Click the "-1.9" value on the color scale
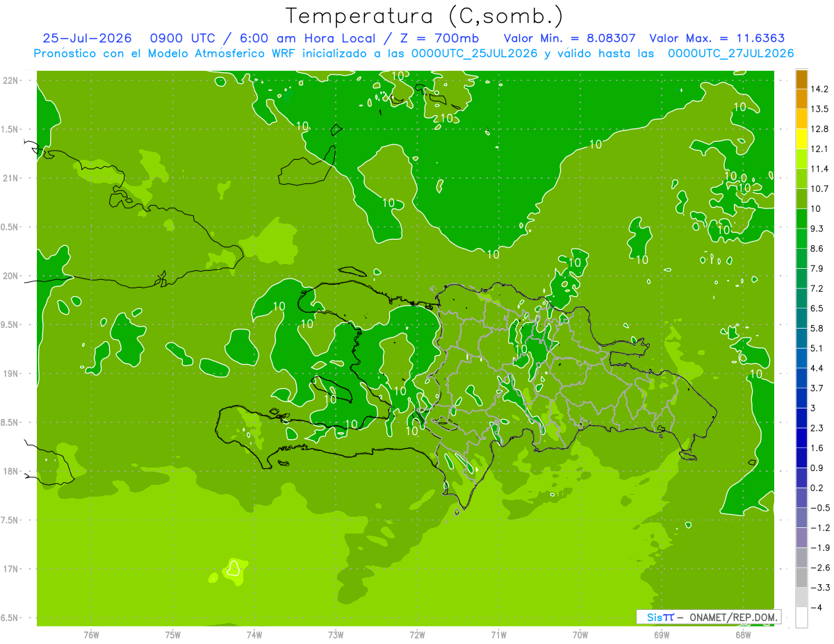This screenshot has width=834, height=644. click(x=819, y=547)
